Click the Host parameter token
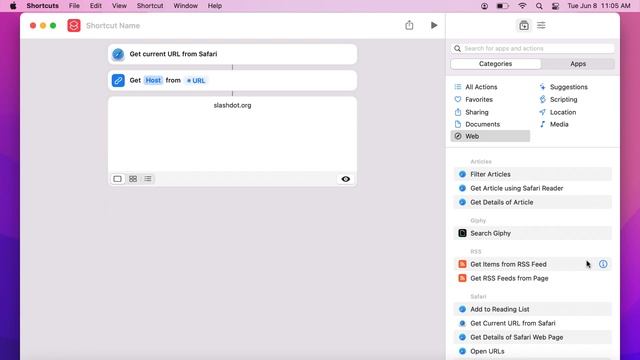Image resolution: width=640 pixels, height=360 pixels. pyautogui.click(x=153, y=80)
